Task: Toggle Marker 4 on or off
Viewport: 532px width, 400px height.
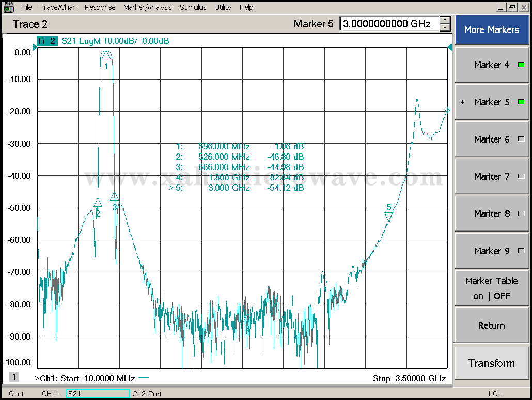Action: coord(491,65)
